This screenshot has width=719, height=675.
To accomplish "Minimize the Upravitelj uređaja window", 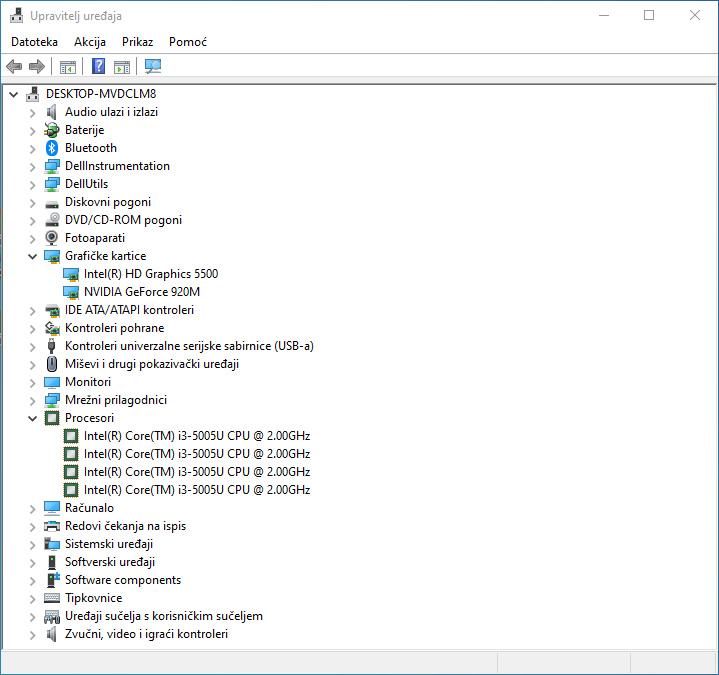I will (x=604, y=16).
